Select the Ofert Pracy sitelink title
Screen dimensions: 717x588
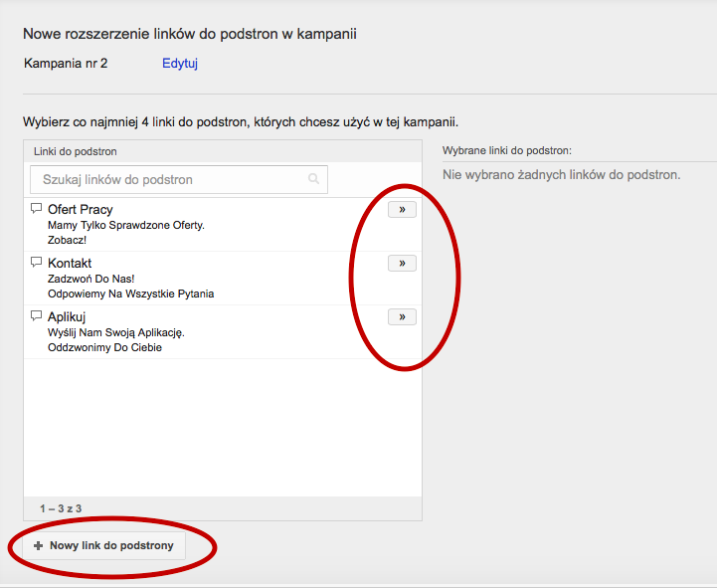81,210
